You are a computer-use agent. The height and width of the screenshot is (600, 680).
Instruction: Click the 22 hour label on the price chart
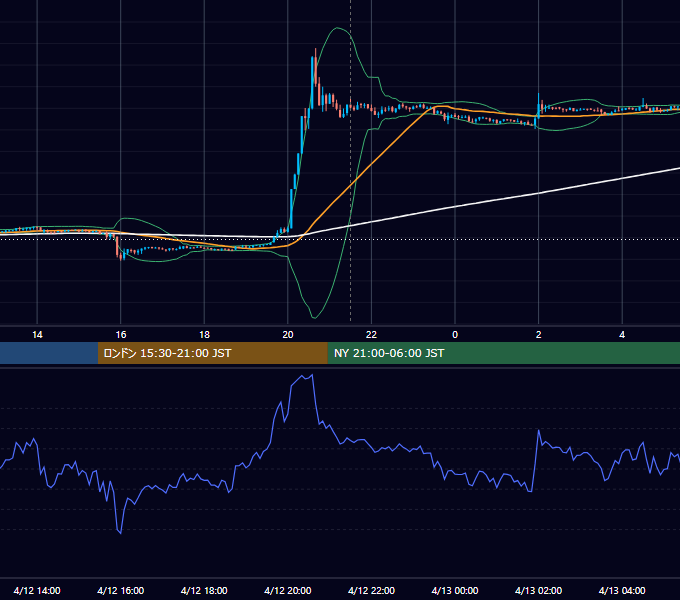coord(371,335)
